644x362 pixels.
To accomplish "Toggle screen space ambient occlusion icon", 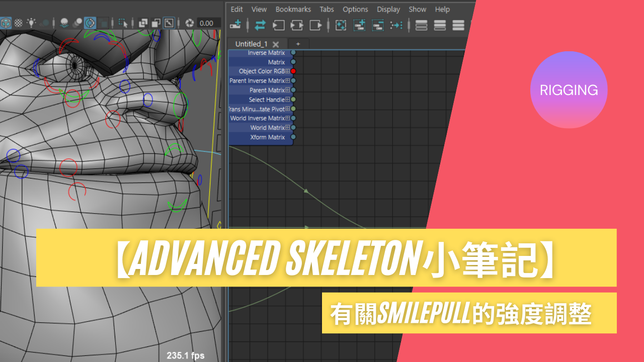I will 64,23.
